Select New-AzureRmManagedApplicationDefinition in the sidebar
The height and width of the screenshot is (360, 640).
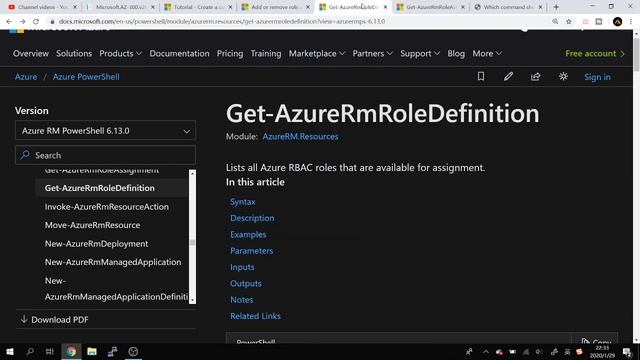(x=116, y=289)
